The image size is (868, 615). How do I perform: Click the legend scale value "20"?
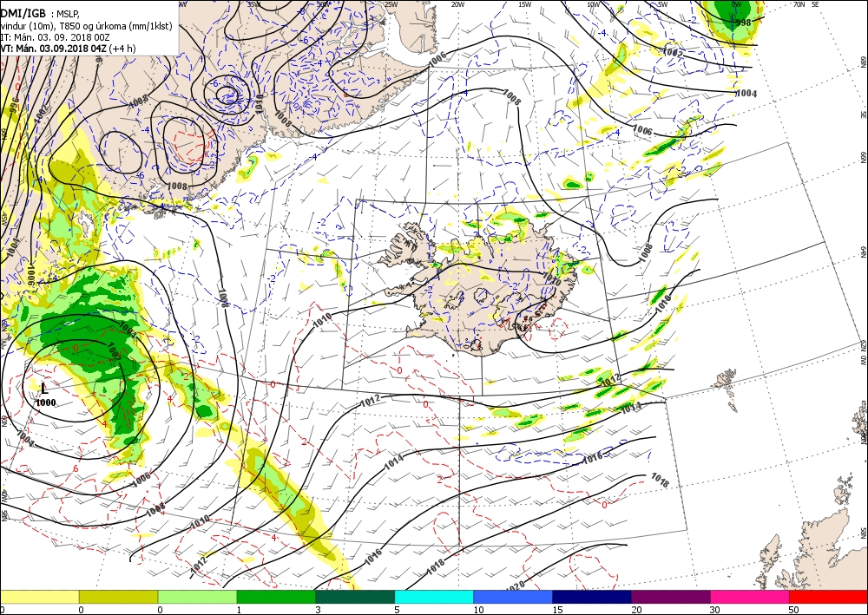[636, 610]
